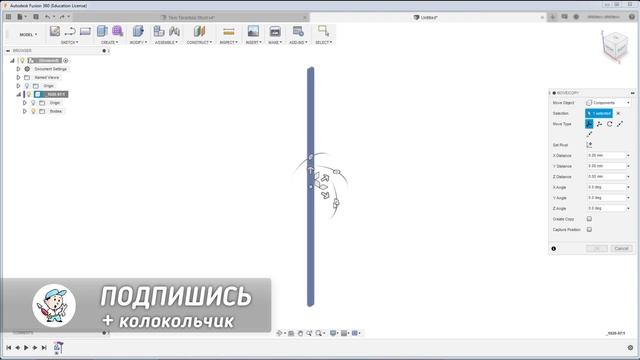Collapse the Browser panel
The image size is (640, 360).
(8, 51)
